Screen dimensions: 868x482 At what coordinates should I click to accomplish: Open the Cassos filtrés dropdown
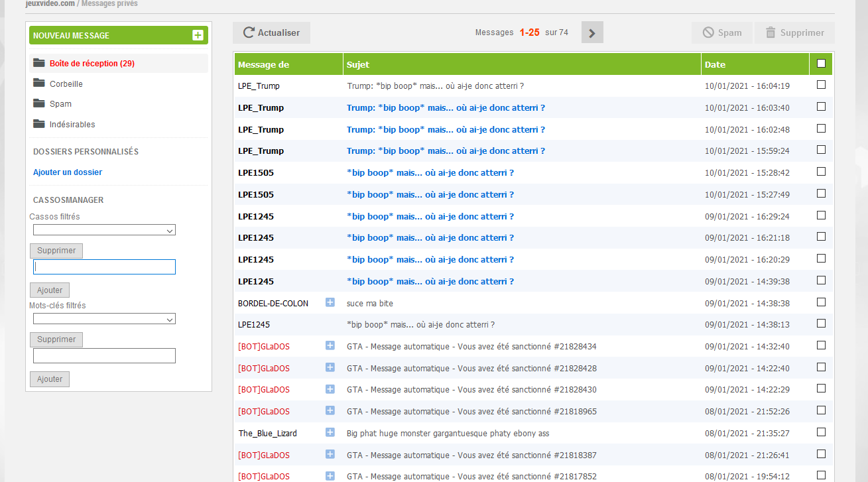coord(104,230)
